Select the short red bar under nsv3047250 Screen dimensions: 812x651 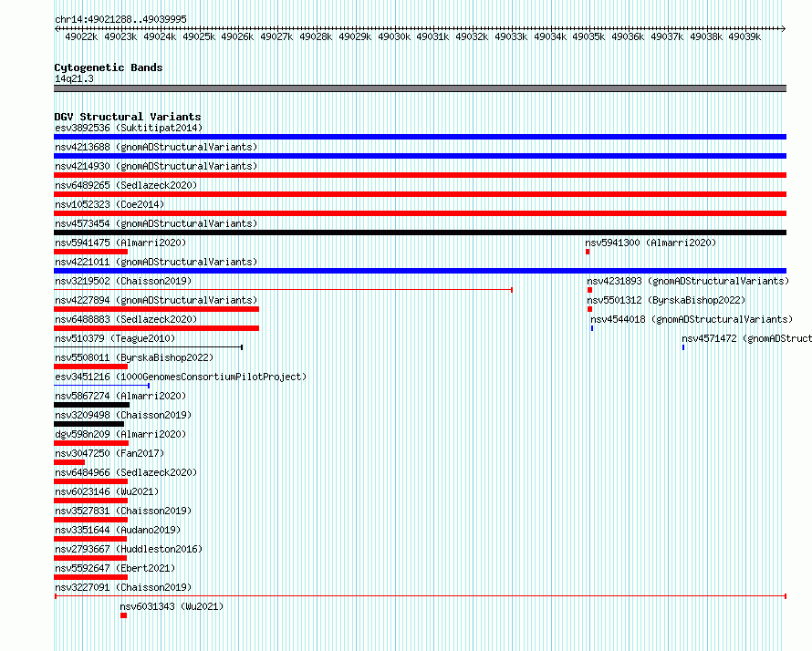(x=68, y=462)
